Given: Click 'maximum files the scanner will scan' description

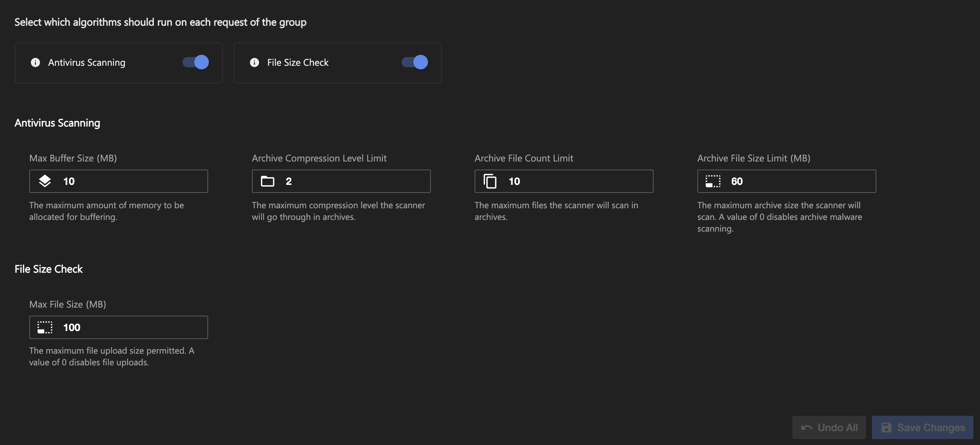Looking at the screenshot, I should tap(556, 211).
